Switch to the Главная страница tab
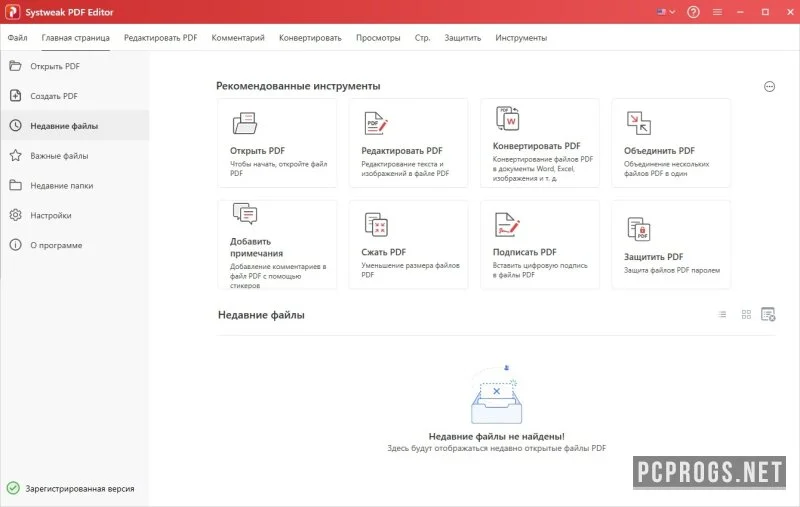 pos(76,38)
